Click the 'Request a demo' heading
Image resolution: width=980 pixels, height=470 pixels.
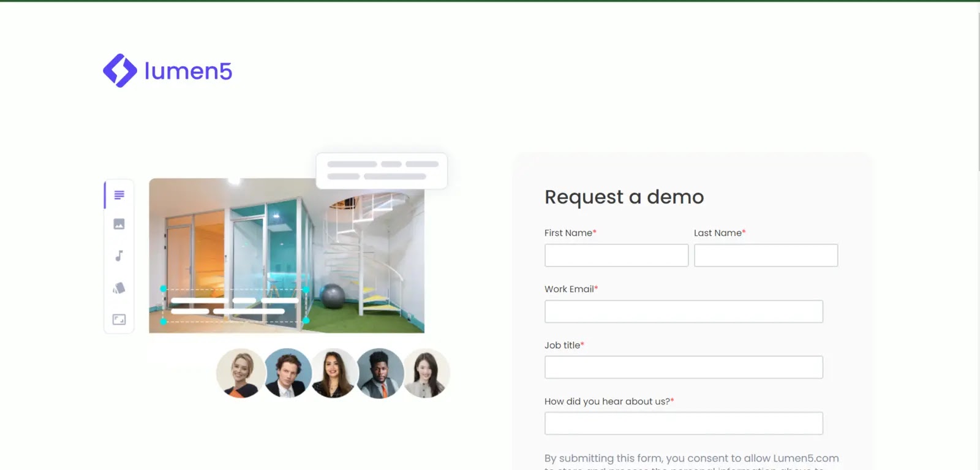pos(624,197)
